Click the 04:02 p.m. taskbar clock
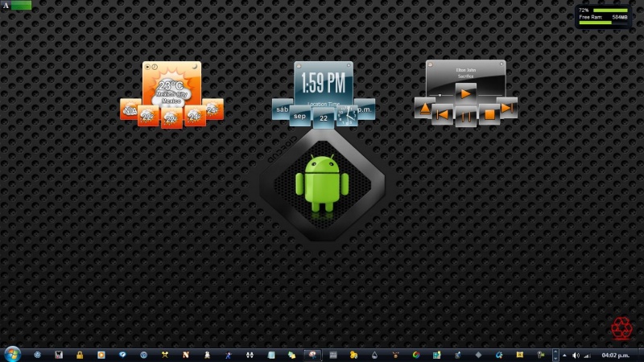This screenshot has width=644, height=362. (x=616, y=356)
